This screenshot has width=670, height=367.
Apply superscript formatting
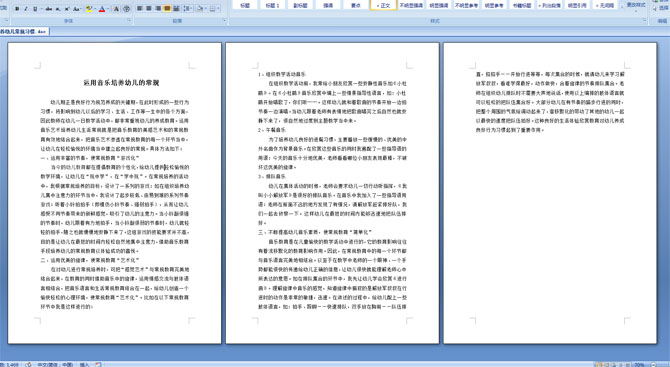tap(67, 9)
